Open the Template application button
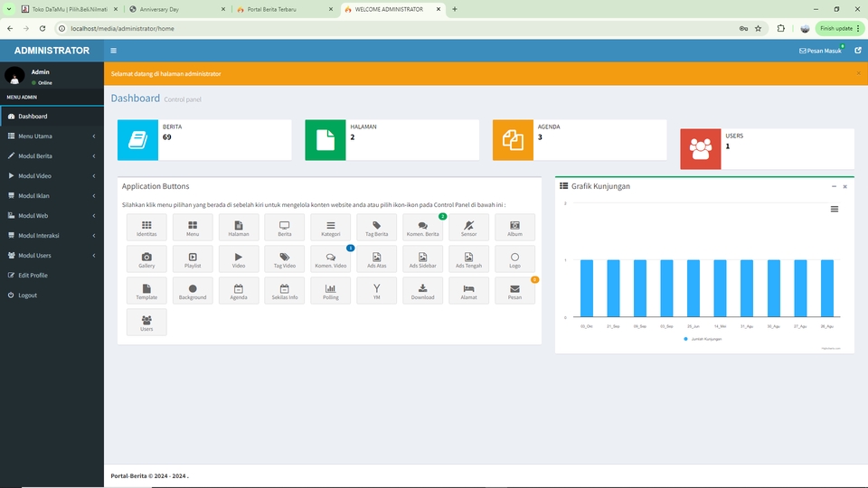This screenshot has height=488, width=868. tap(146, 290)
